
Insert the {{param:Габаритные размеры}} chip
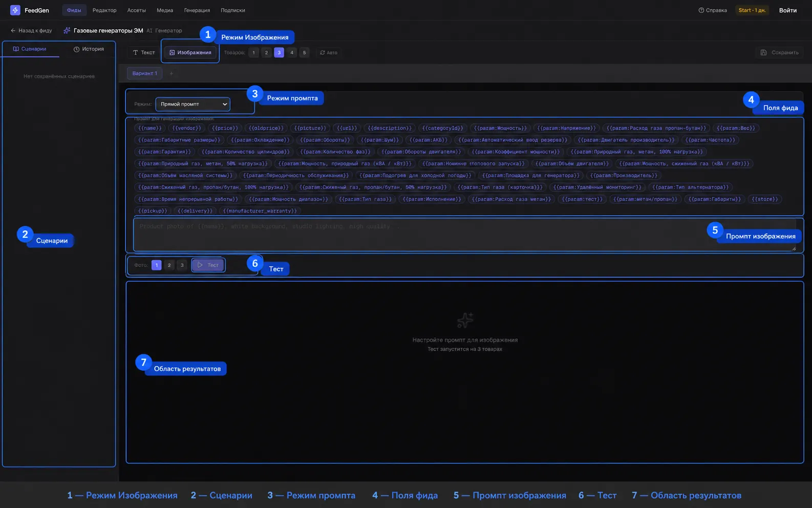pos(179,140)
